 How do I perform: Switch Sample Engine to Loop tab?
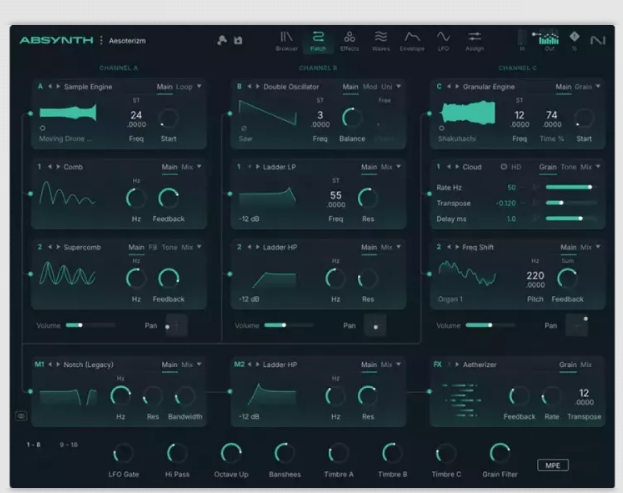184,87
